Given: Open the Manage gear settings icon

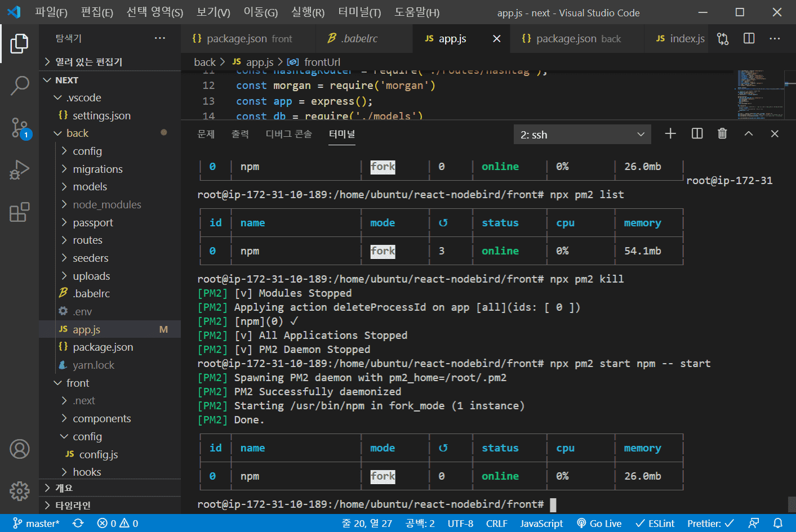Looking at the screenshot, I should tap(20, 491).
